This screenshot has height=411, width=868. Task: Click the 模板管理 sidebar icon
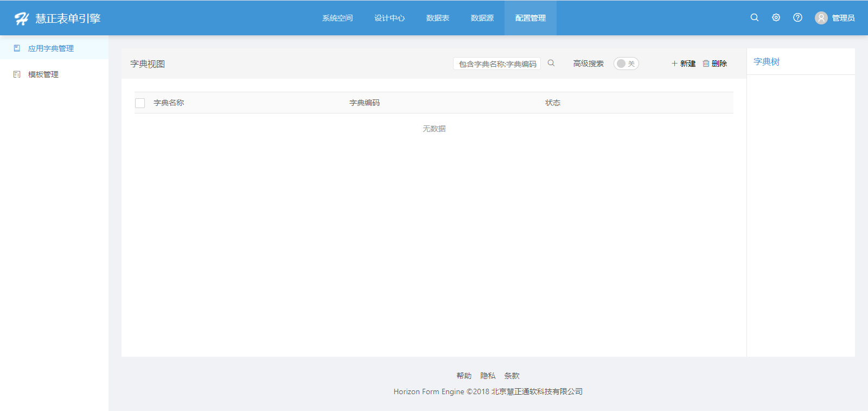(x=17, y=74)
